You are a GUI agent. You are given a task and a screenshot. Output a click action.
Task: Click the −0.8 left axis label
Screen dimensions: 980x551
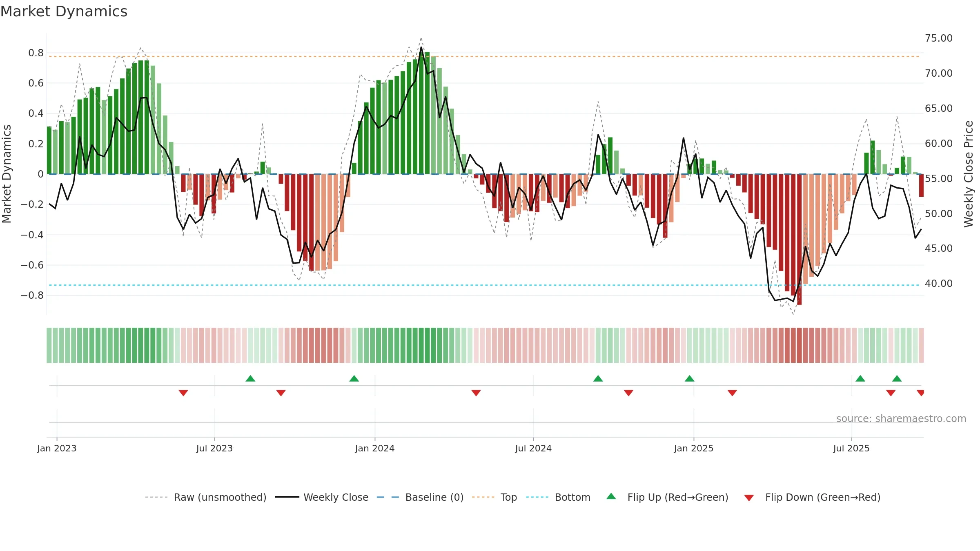click(32, 295)
